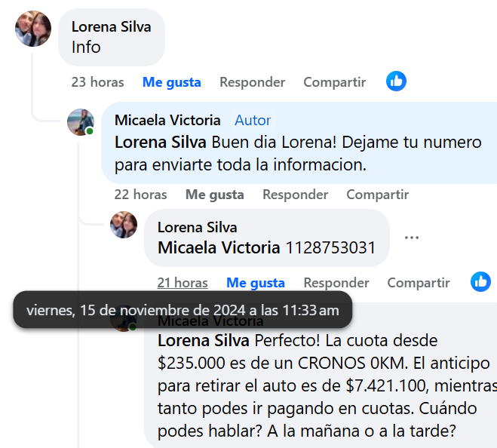Image resolution: width=497 pixels, height=448 pixels.
Task: Click the like reaction icon on phone number reply
Action: (x=480, y=282)
